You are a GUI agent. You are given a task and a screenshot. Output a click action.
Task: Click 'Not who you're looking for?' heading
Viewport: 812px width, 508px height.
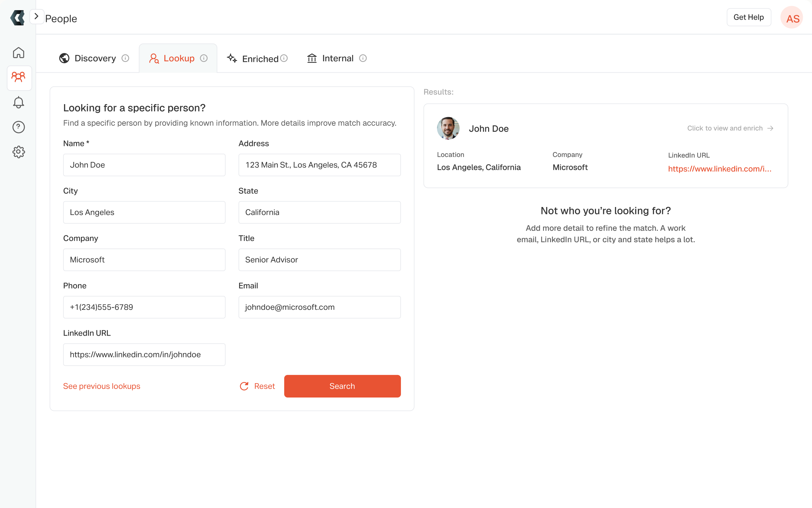606,211
